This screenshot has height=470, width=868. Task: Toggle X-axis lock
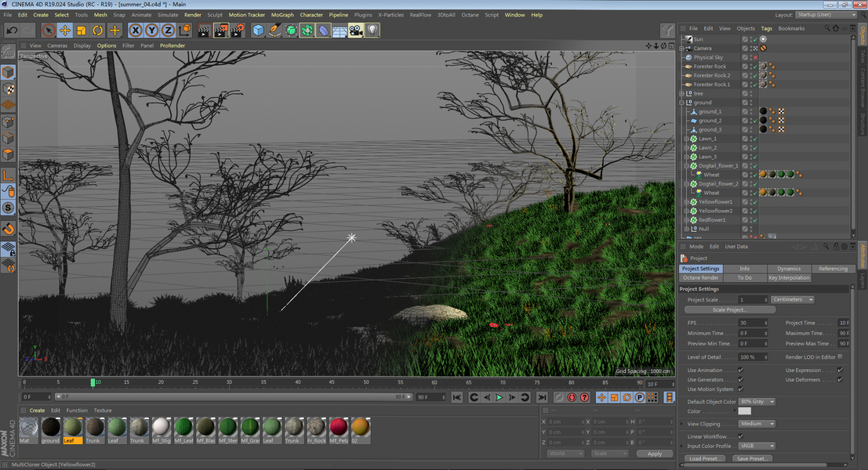[x=136, y=31]
